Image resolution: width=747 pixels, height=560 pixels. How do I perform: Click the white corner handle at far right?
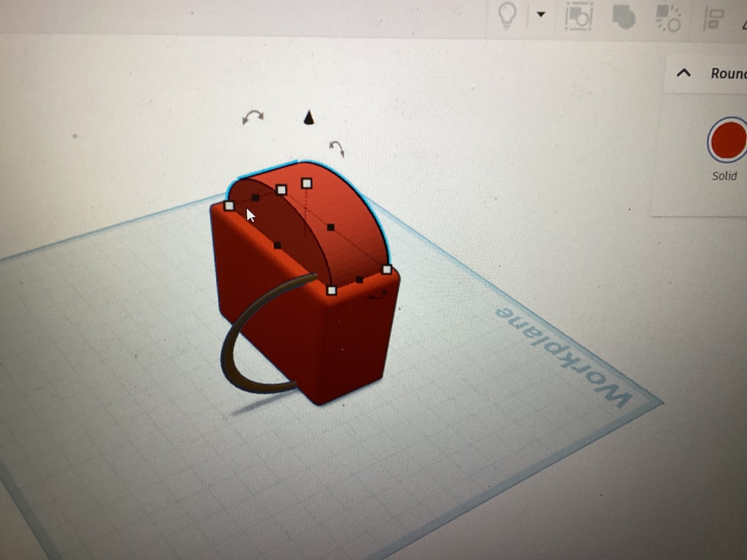coord(387,270)
